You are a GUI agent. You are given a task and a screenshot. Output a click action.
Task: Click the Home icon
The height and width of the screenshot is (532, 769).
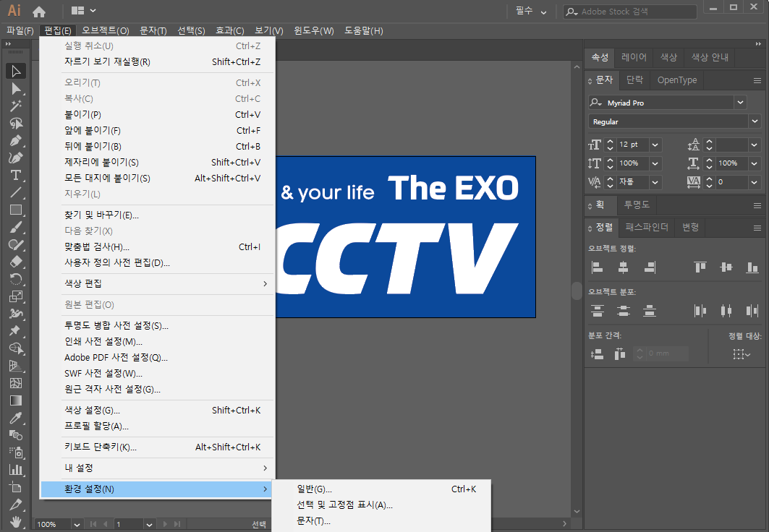[x=39, y=12]
